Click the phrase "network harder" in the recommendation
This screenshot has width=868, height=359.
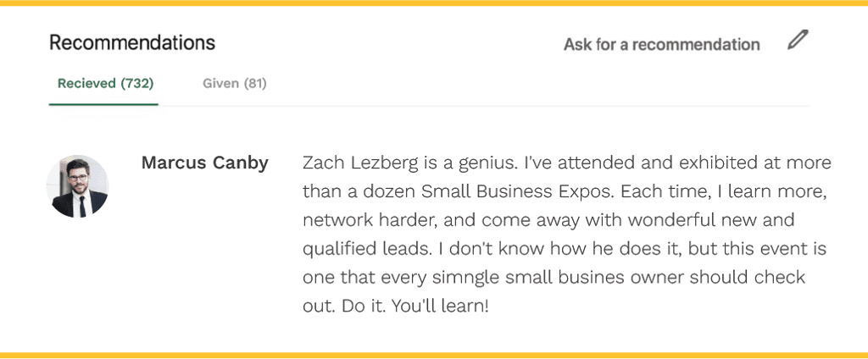tap(370, 220)
